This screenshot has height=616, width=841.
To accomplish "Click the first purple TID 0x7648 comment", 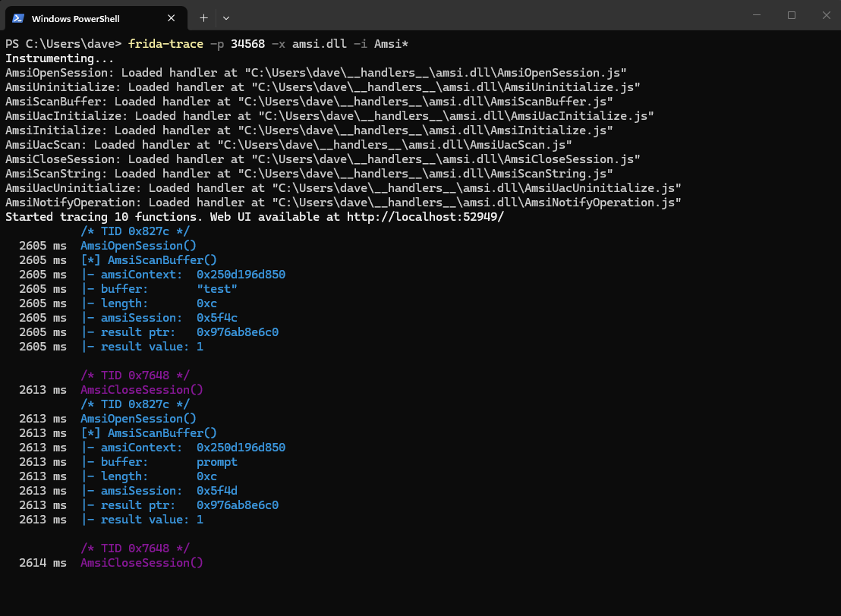I will pos(134,376).
